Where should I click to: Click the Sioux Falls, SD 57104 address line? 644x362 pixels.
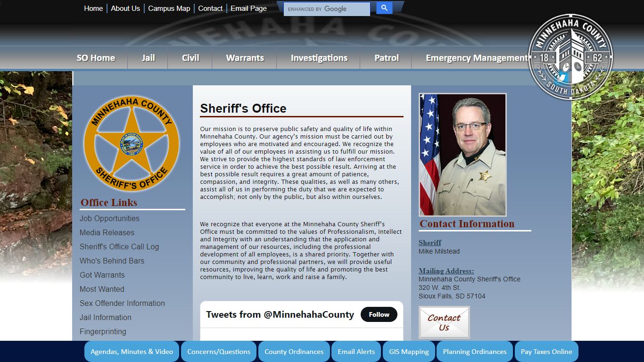click(452, 296)
